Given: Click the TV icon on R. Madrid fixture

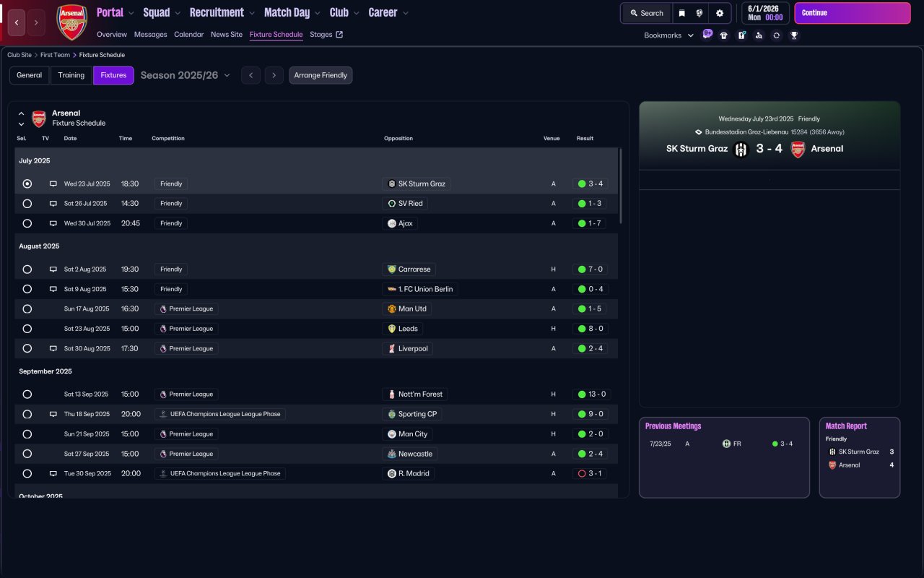Looking at the screenshot, I should pos(53,474).
